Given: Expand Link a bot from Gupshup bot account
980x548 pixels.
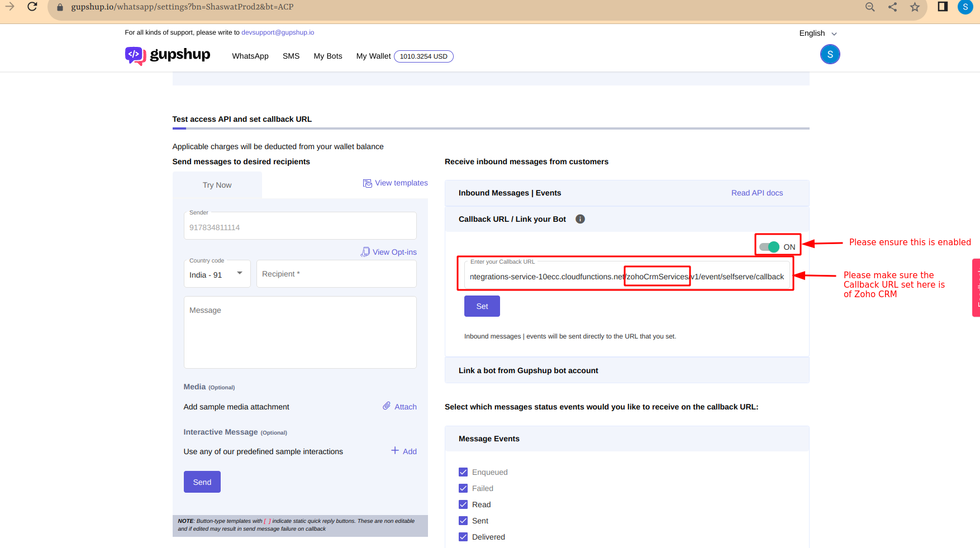Looking at the screenshot, I should click(x=627, y=370).
